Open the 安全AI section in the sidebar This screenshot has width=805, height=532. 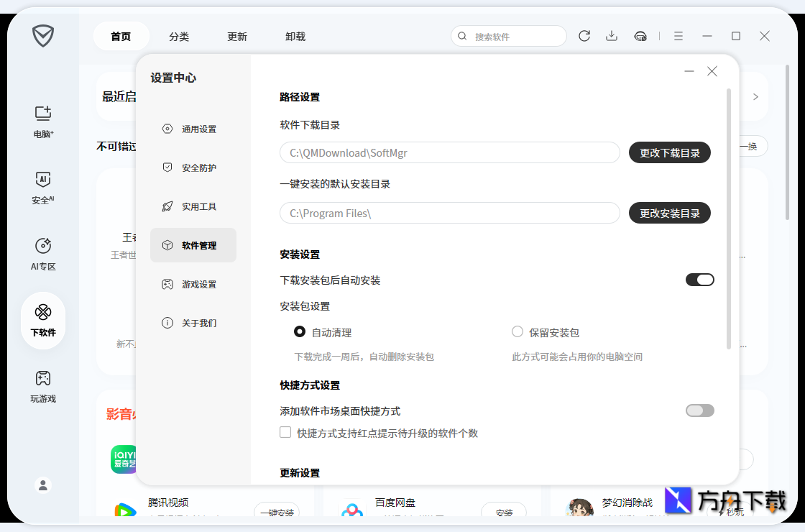pos(42,187)
